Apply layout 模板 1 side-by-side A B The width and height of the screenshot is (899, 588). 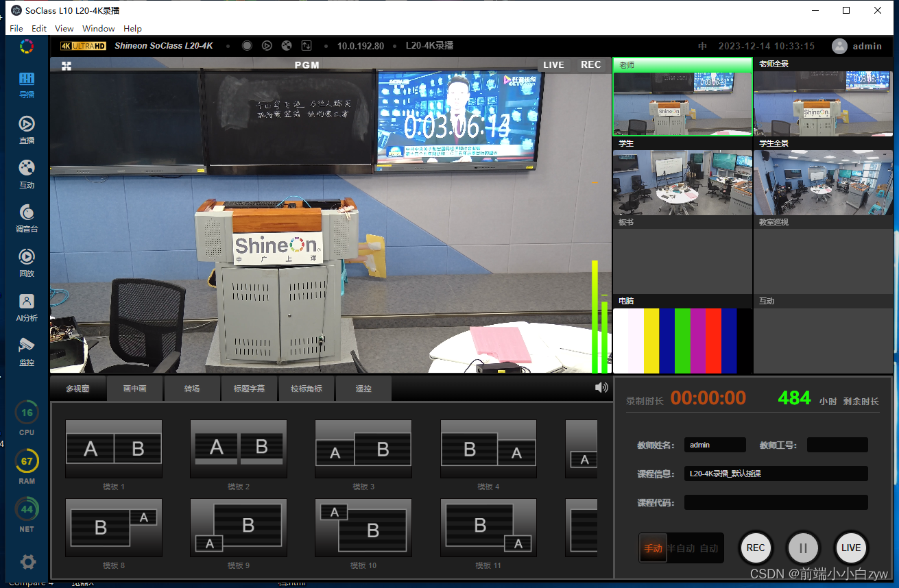point(114,449)
